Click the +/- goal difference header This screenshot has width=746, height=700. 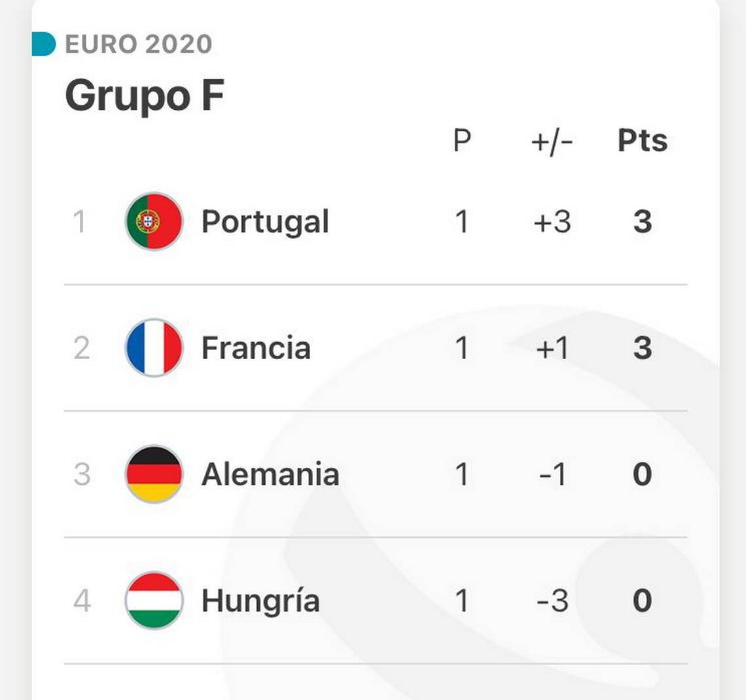pos(552,142)
